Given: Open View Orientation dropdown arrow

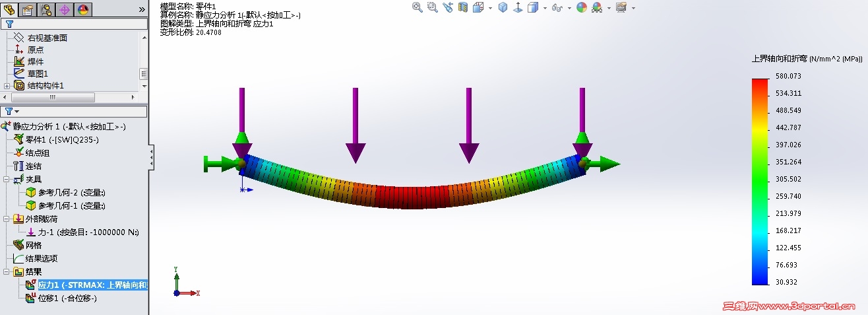Looking at the screenshot, I should click(490, 8).
